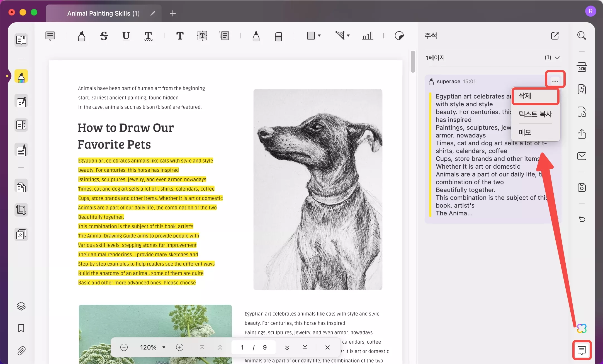Close the page navigation bar
This screenshot has height=364, width=603.
[x=327, y=347]
